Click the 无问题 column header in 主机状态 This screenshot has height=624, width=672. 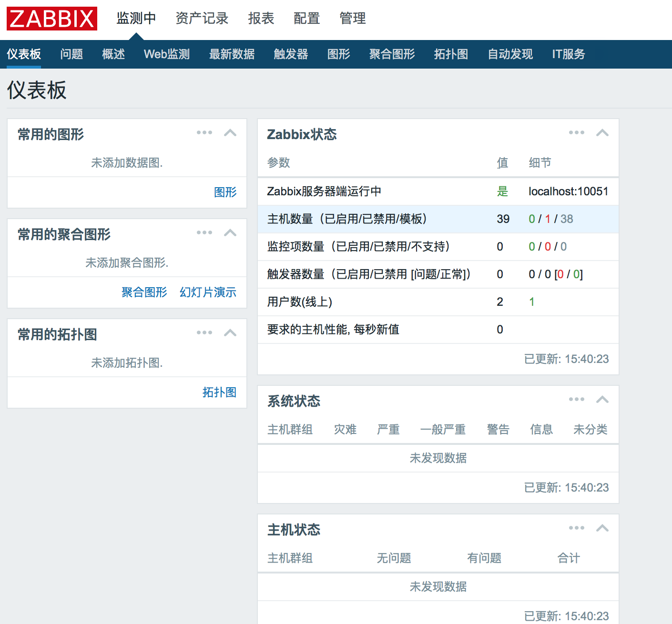coord(394,558)
